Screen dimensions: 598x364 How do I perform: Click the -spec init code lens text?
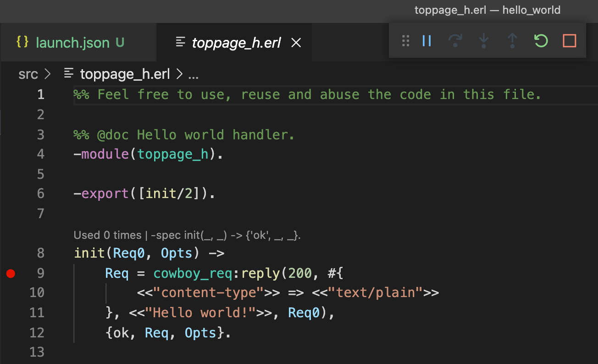click(x=225, y=235)
